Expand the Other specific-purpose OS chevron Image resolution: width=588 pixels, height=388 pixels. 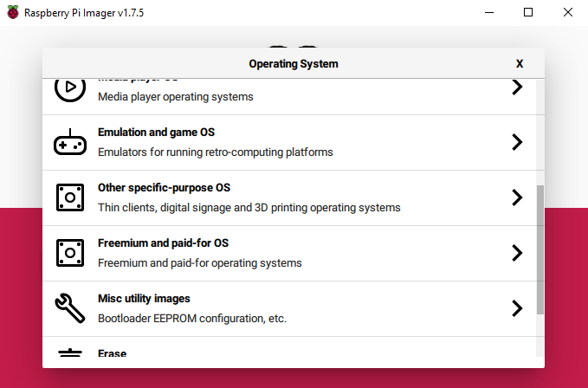click(x=517, y=197)
